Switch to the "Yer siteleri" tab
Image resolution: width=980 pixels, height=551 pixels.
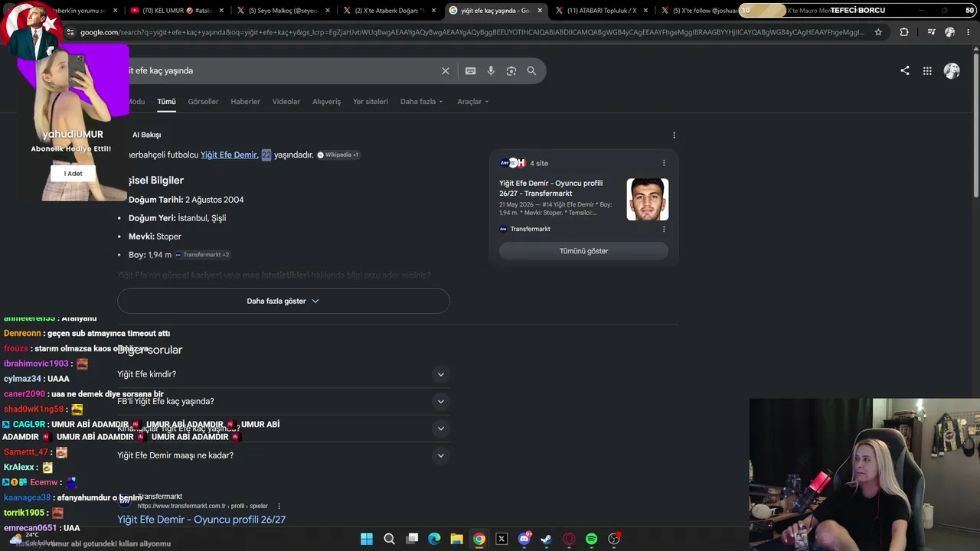point(371,102)
